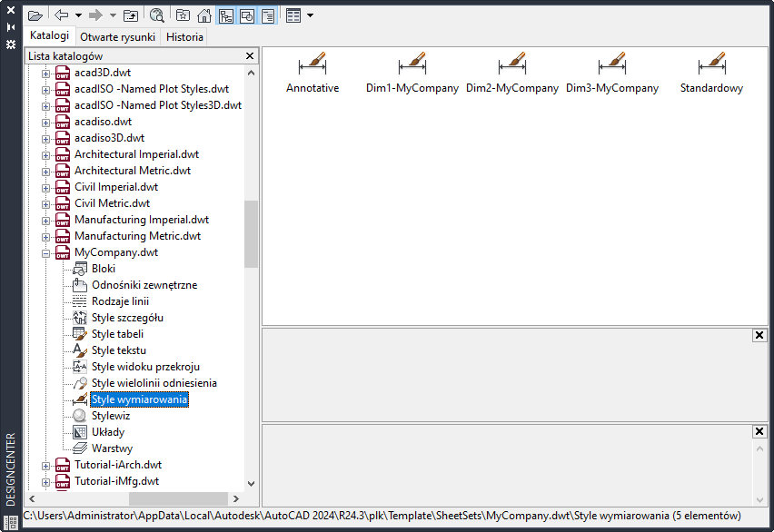Open DesignCenter palette properties gear
This screenshot has height=532, width=774.
click(10, 44)
